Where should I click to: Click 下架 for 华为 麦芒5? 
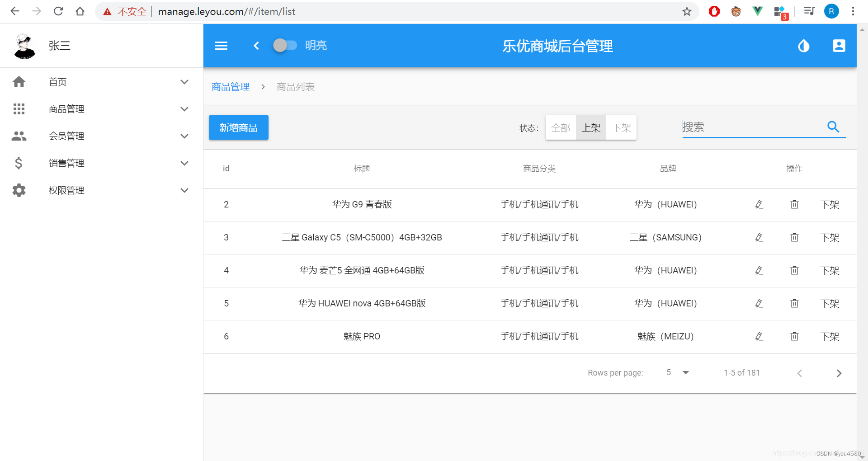point(830,271)
